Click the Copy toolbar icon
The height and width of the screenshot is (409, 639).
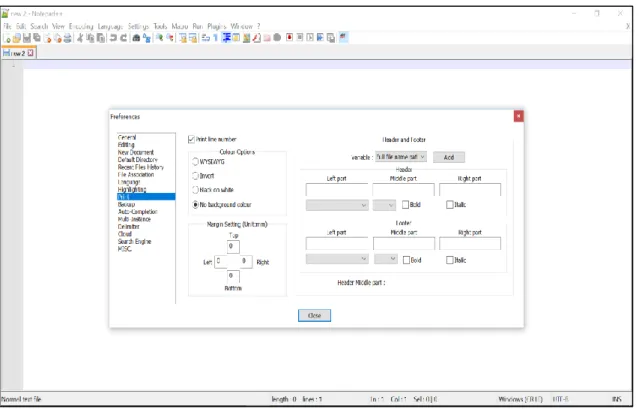pyautogui.click(x=90, y=38)
